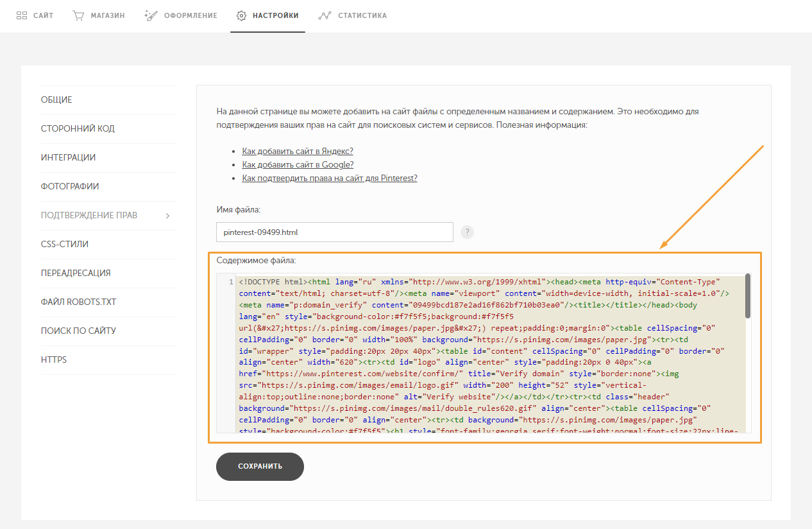Open Файл robots.txt settings section
The height and width of the screenshot is (529, 812).
tap(78, 302)
